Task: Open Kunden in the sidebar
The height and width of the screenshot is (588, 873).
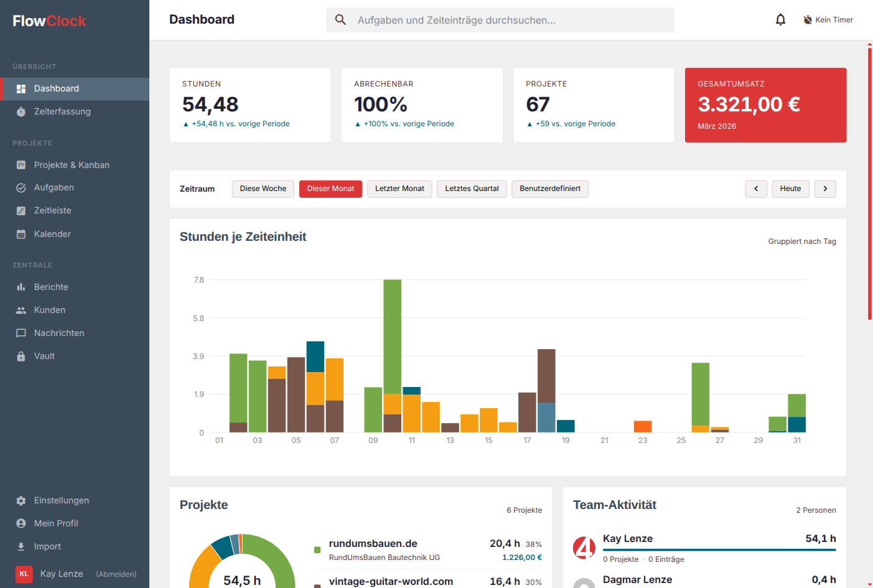Action: click(x=75, y=310)
